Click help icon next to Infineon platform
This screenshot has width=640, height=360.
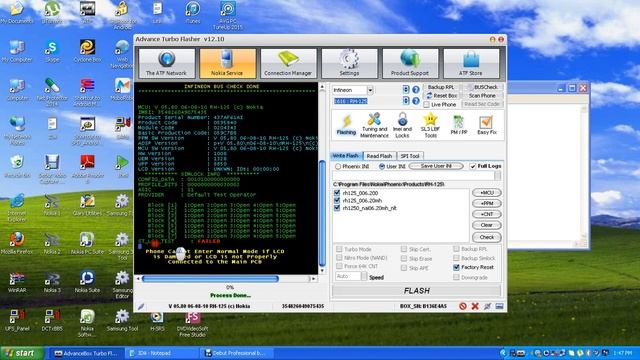[x=416, y=90]
